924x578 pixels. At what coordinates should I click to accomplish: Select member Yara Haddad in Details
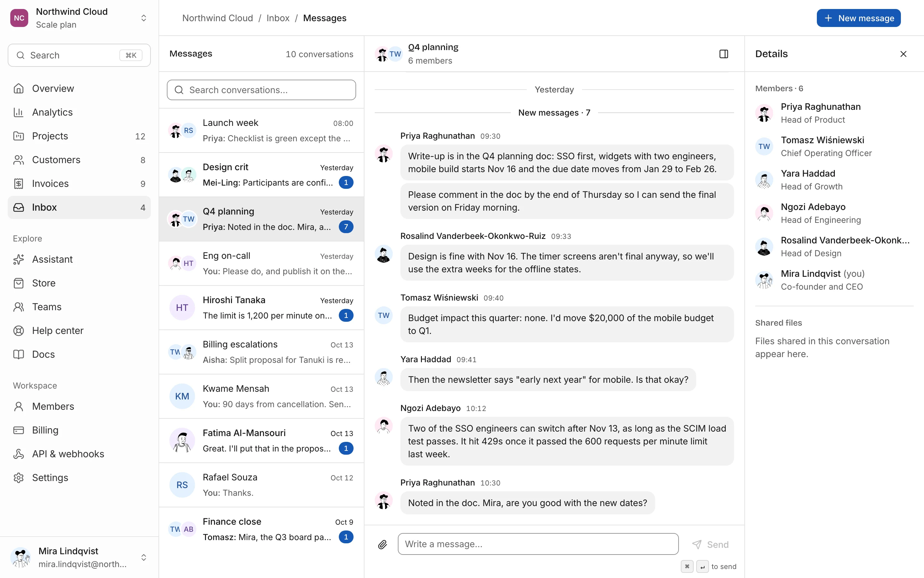(834, 180)
